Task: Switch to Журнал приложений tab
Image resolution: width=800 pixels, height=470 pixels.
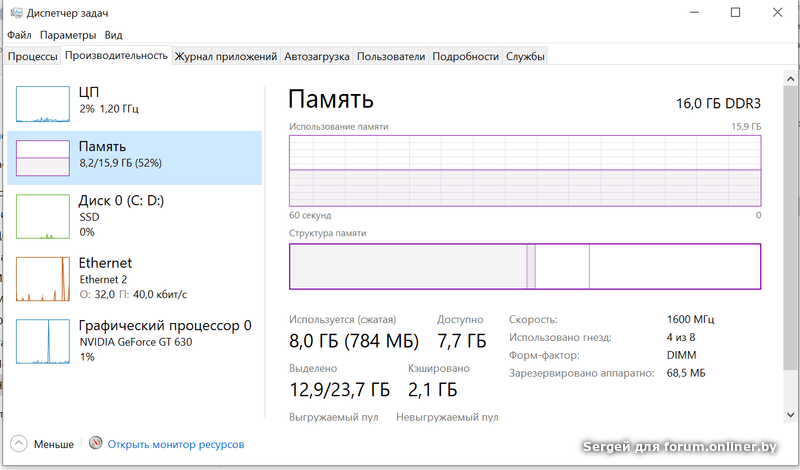Action: point(226,56)
